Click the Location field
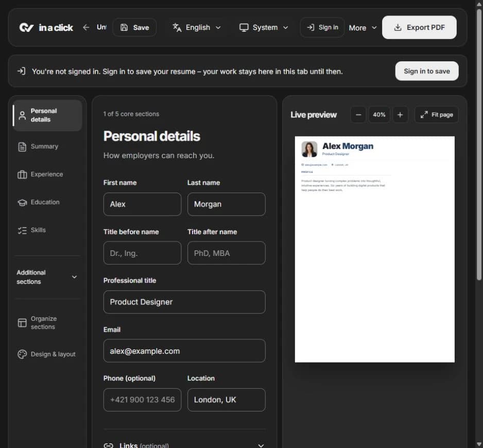This screenshot has width=483, height=448. click(227, 400)
